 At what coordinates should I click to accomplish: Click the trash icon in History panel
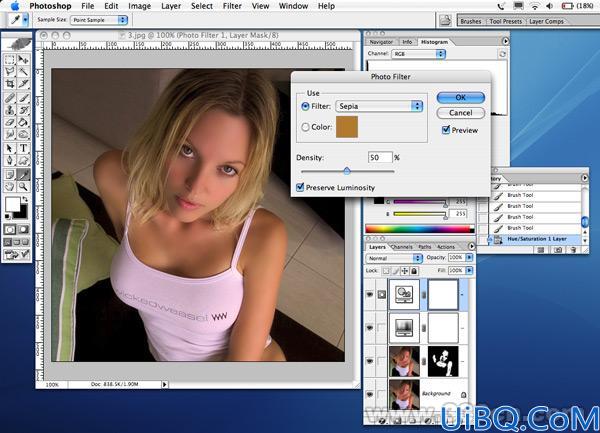(x=573, y=250)
